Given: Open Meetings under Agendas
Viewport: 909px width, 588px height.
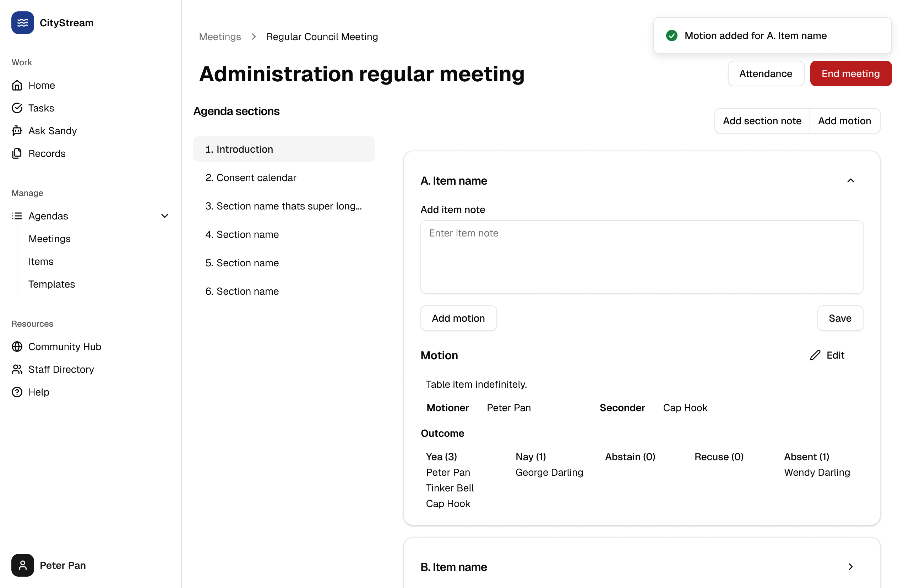Looking at the screenshot, I should coord(50,239).
